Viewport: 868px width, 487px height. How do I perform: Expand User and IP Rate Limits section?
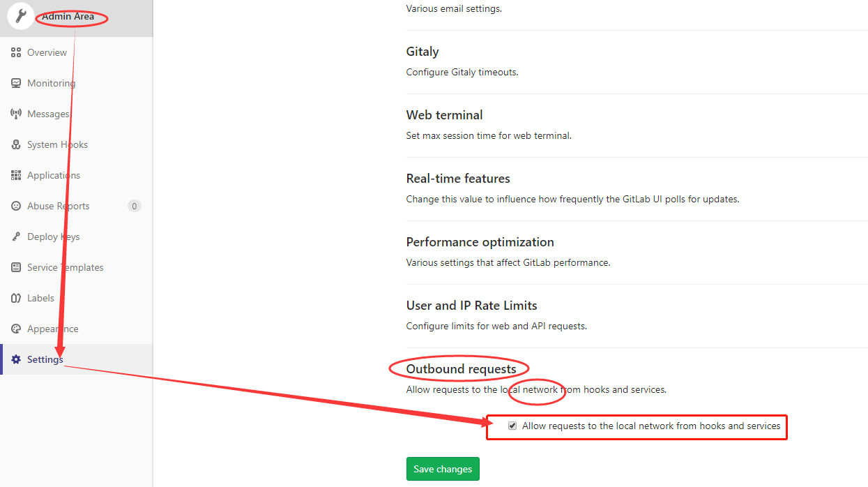pyautogui.click(x=472, y=306)
